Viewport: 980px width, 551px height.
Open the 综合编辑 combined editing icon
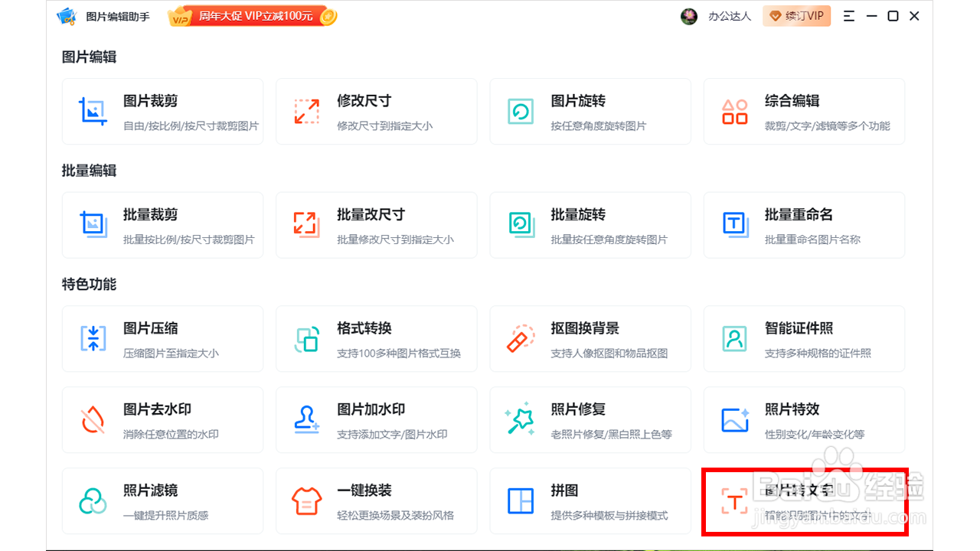pyautogui.click(x=734, y=111)
